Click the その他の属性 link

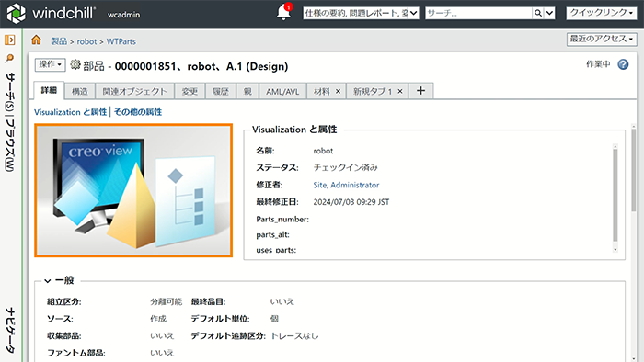[x=138, y=112]
